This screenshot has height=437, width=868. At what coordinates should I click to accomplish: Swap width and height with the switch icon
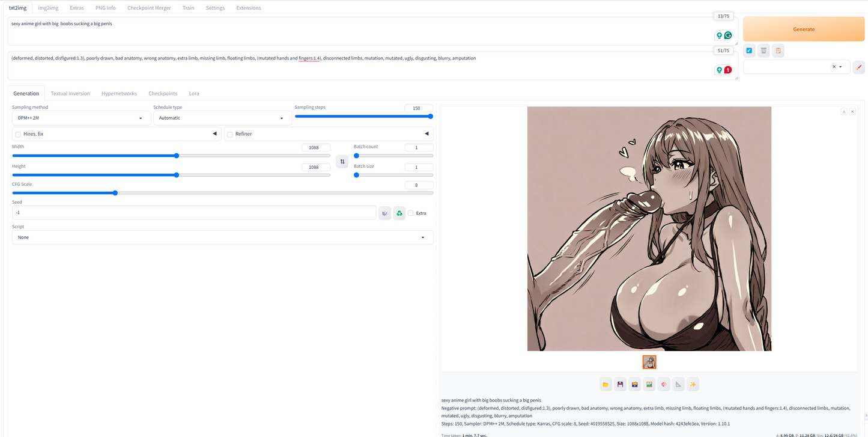[342, 161]
